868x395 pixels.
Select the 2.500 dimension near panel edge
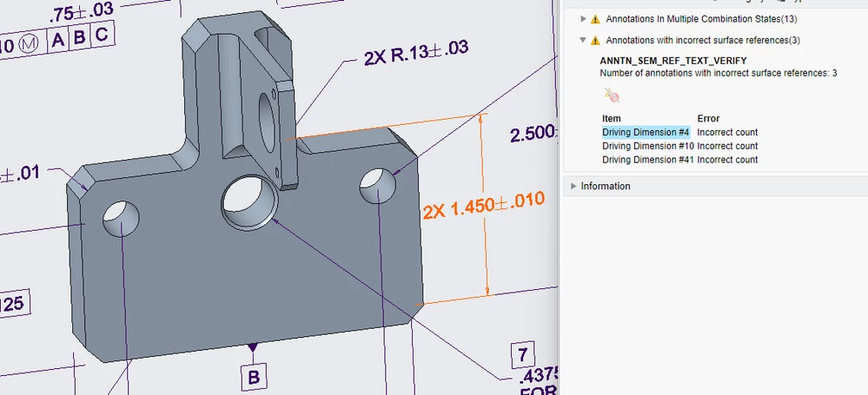click(532, 134)
